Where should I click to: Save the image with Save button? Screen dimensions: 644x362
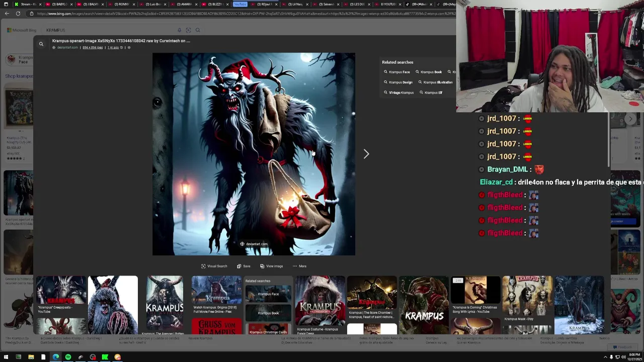[244, 266]
